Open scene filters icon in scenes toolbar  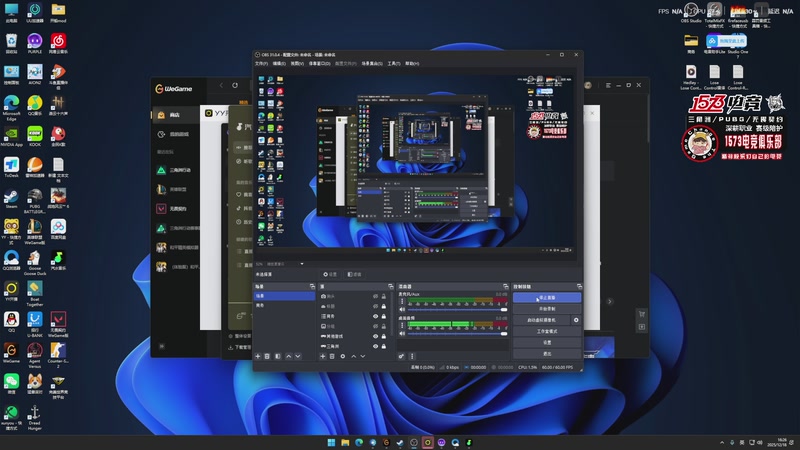pos(278,356)
